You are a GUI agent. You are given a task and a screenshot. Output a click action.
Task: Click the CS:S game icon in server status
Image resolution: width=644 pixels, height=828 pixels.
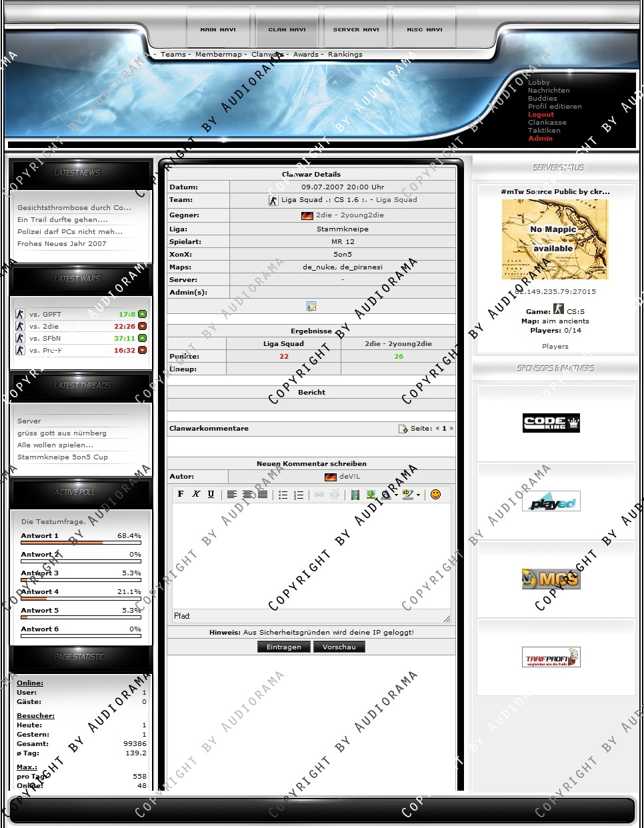[x=559, y=309]
